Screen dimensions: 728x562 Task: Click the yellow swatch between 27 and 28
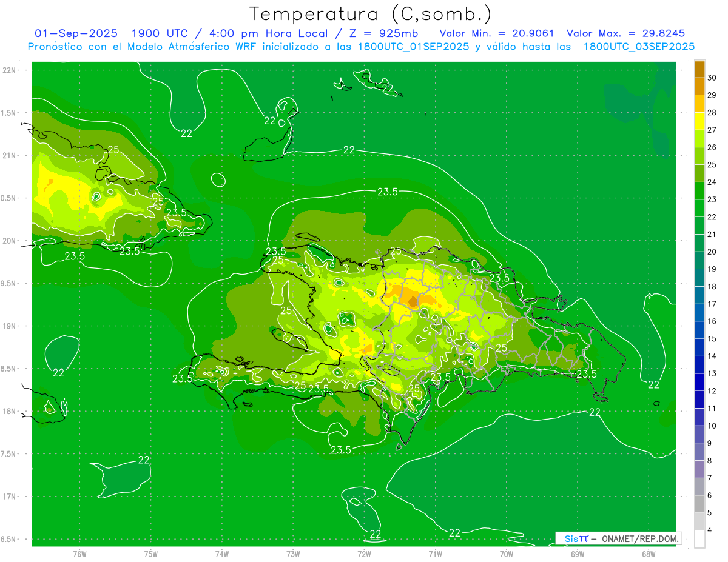point(699,121)
